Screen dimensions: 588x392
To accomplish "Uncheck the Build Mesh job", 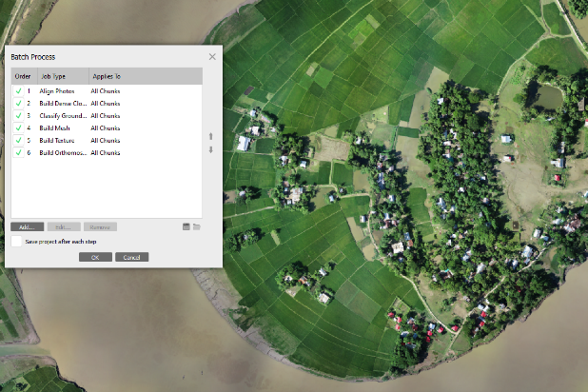I will [17, 127].
